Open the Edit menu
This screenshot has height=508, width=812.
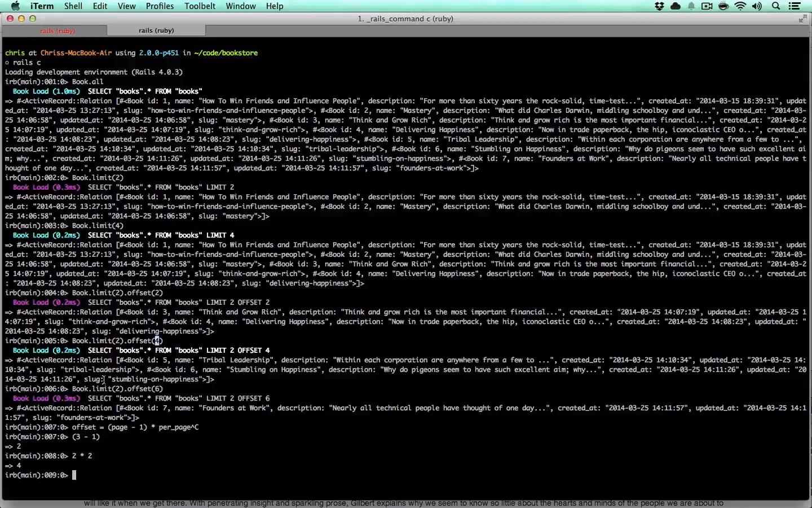(x=100, y=6)
